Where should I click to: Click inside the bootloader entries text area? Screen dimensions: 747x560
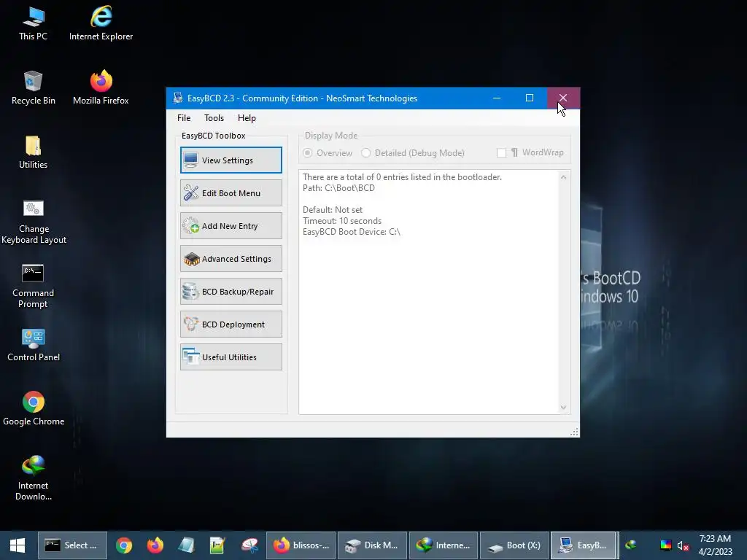(429, 292)
